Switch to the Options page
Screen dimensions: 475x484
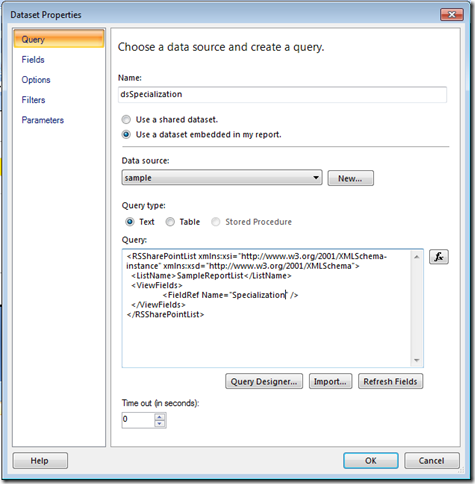36,80
